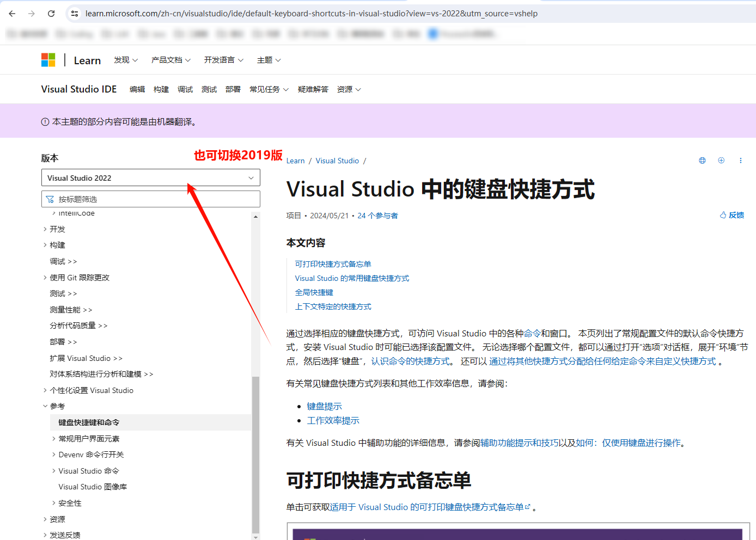Viewport: 756px width, 540px height.
Task: Open 24 个参与者 contributors link
Action: point(377,216)
